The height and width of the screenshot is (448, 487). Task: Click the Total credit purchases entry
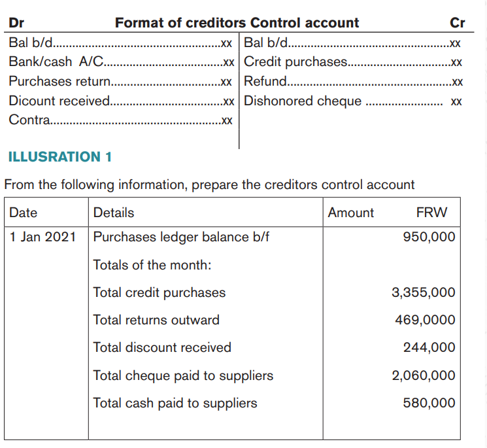tap(160, 292)
